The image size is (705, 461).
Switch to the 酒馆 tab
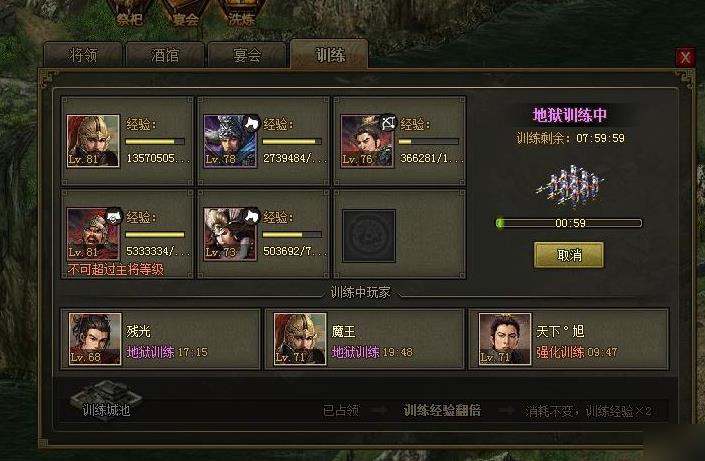point(165,55)
